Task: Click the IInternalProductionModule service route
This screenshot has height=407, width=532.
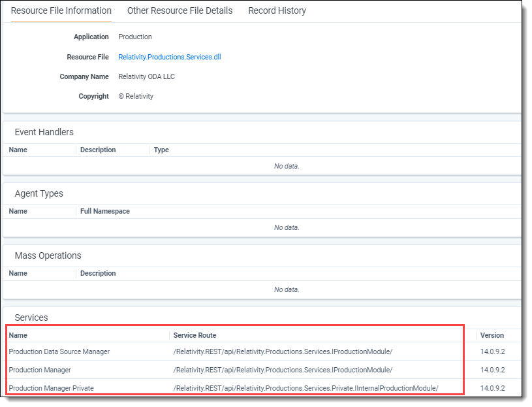Action: pos(305,388)
